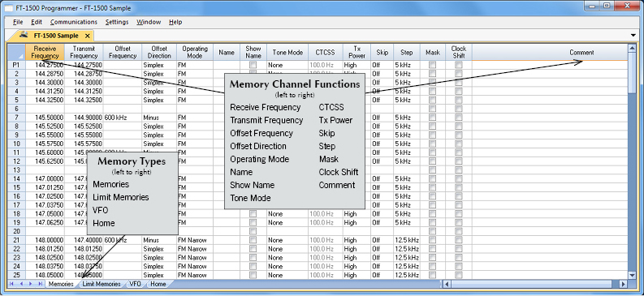The image size is (644, 296).
Task: Select the Transmit Frequency column header
Action: [84, 53]
